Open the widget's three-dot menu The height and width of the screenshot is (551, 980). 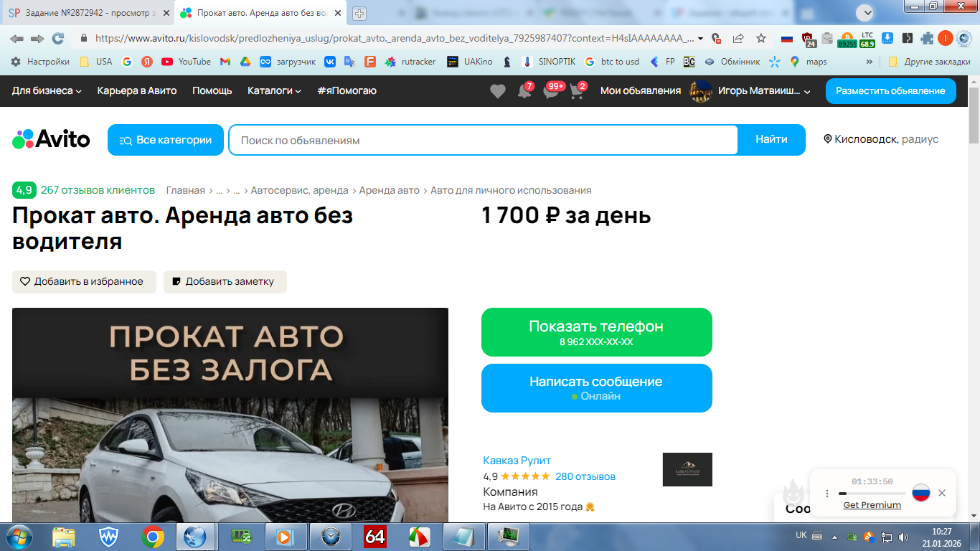[827, 494]
